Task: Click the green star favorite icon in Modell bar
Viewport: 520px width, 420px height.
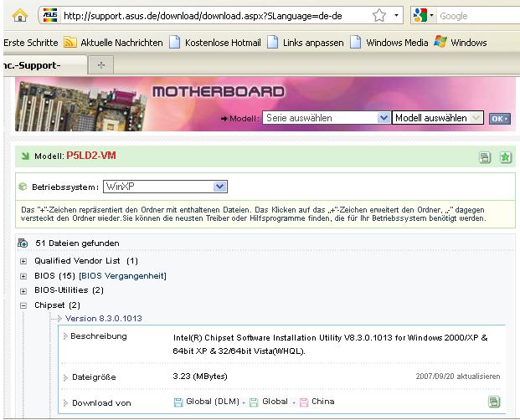Action: point(506,157)
